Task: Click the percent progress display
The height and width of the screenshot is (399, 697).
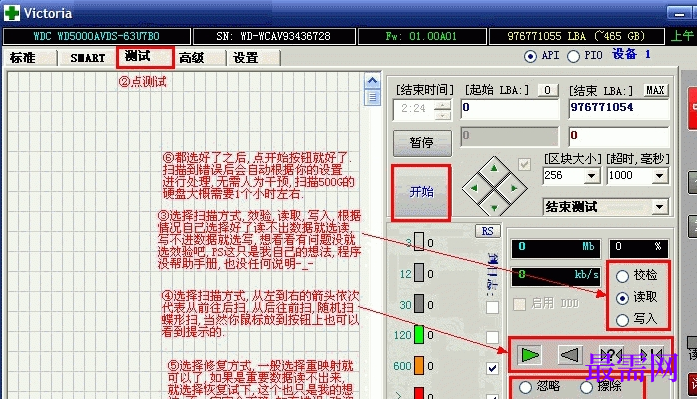Action: tap(638, 248)
